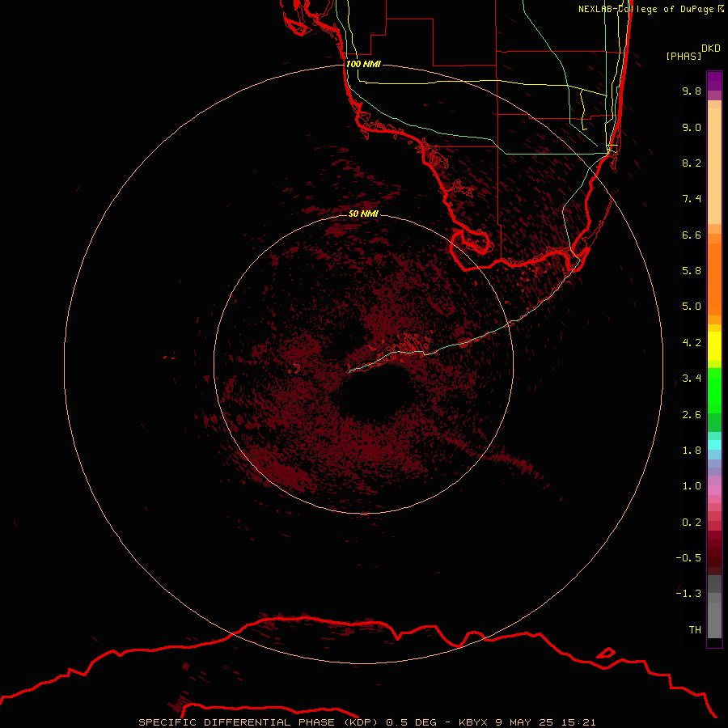The image size is (728, 728).
Task: Click the 0.2 value on the color scale
Action: (692, 523)
